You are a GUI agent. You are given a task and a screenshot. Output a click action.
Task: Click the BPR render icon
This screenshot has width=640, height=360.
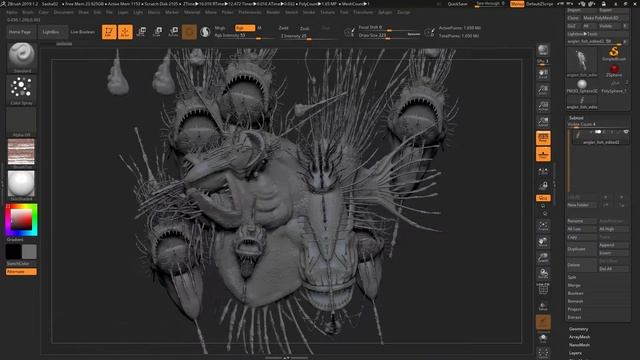543,50
